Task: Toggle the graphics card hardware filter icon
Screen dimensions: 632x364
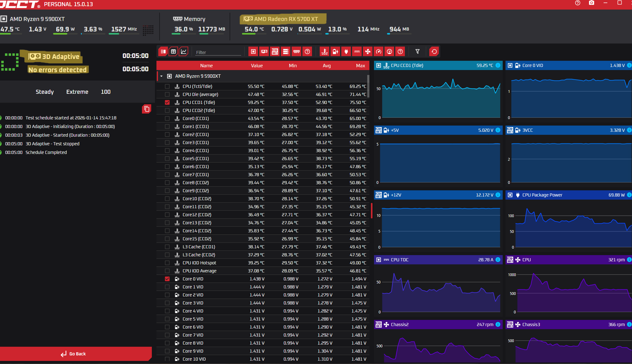Action: [x=264, y=52]
